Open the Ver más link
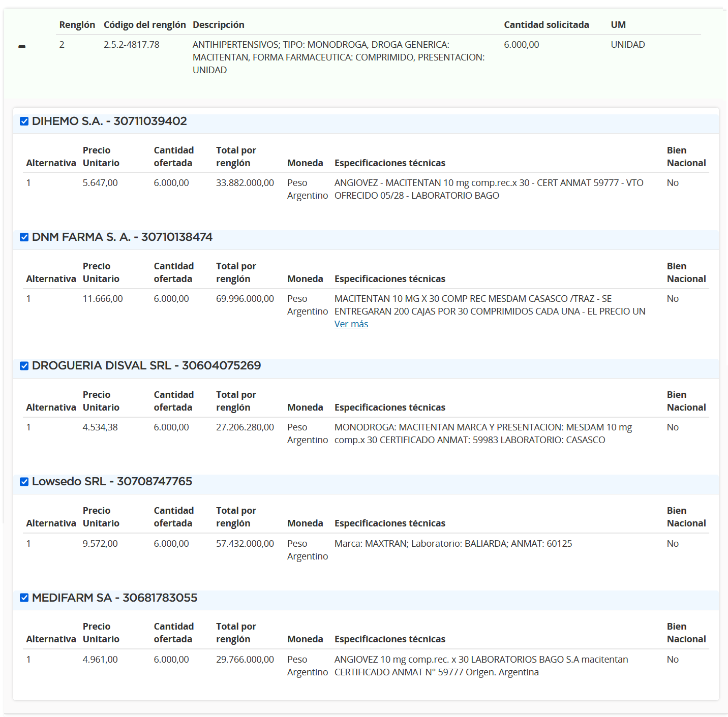The width and height of the screenshot is (728, 717). point(351,324)
